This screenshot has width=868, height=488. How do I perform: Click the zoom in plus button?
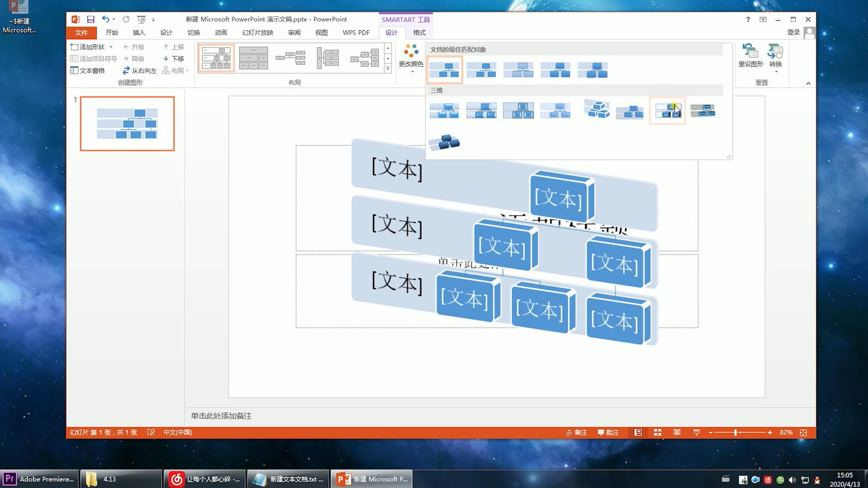[x=770, y=432]
